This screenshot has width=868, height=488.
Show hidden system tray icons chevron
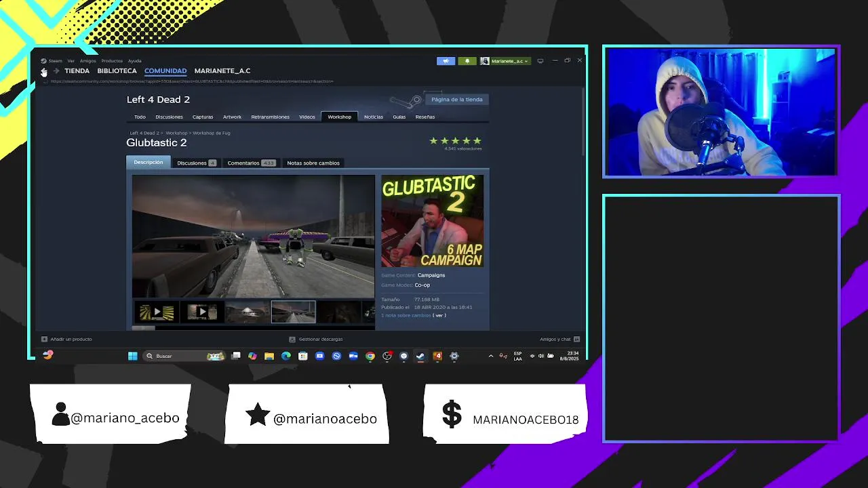coord(491,356)
